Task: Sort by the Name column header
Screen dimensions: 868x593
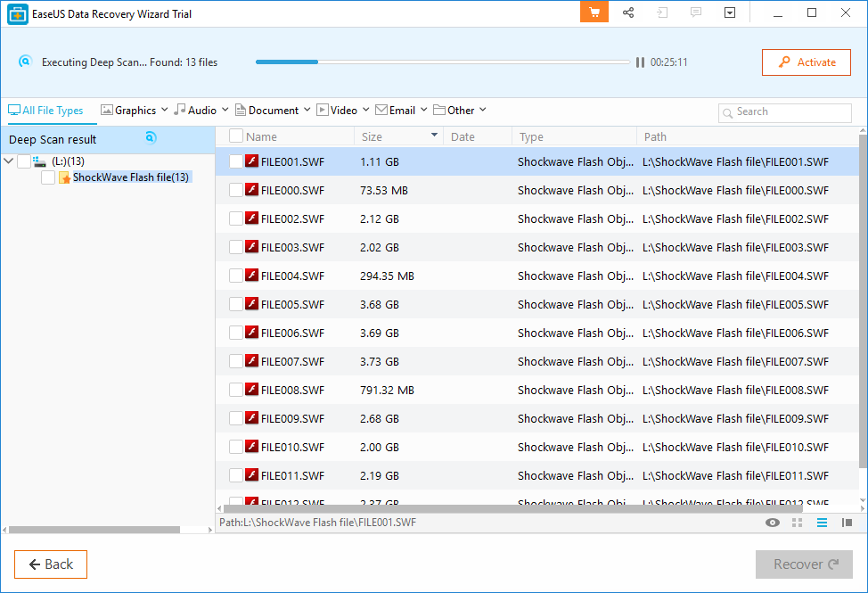Action: click(261, 136)
